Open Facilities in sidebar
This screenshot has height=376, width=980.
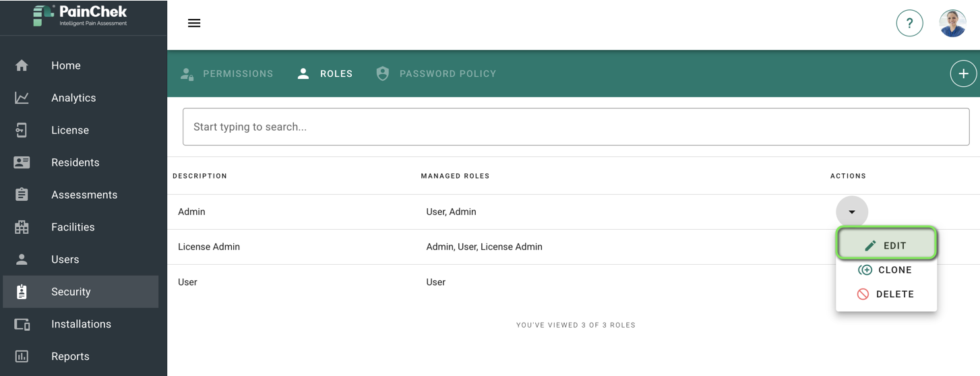point(81,227)
